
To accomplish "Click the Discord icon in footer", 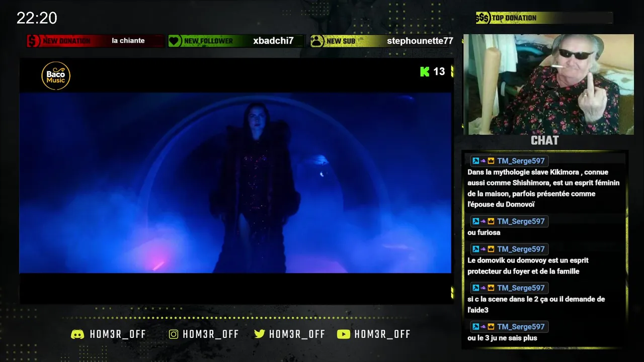I will click(x=77, y=334).
